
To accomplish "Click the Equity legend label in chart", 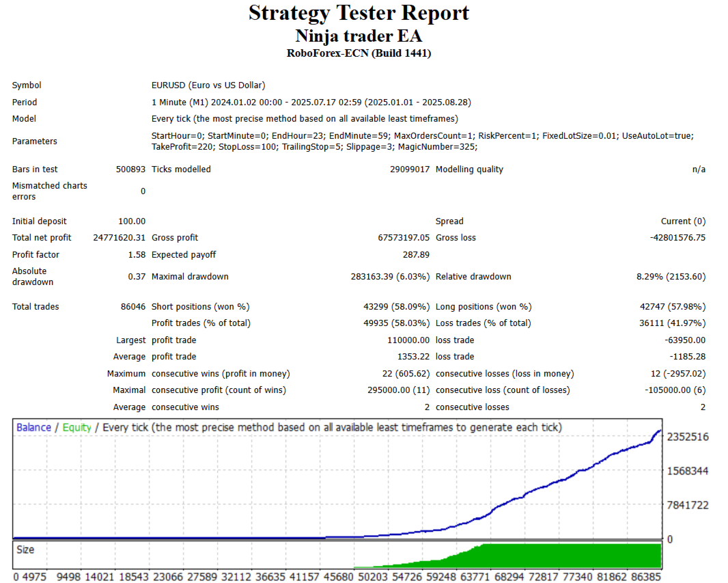I will point(76,428).
